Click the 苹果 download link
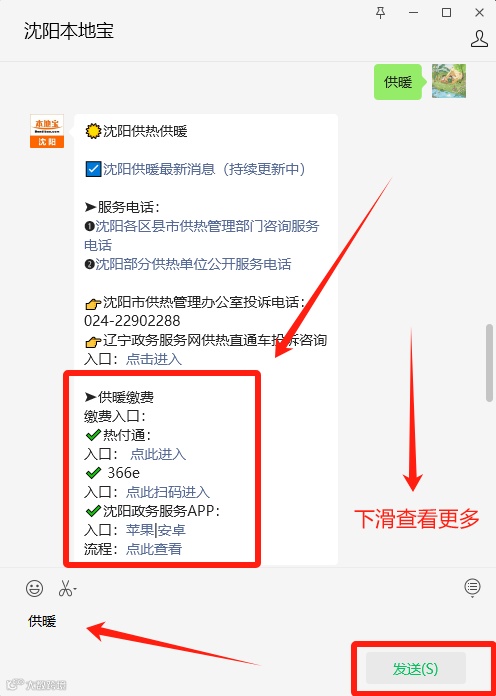Screen dimensions: 496x696 tap(140, 530)
